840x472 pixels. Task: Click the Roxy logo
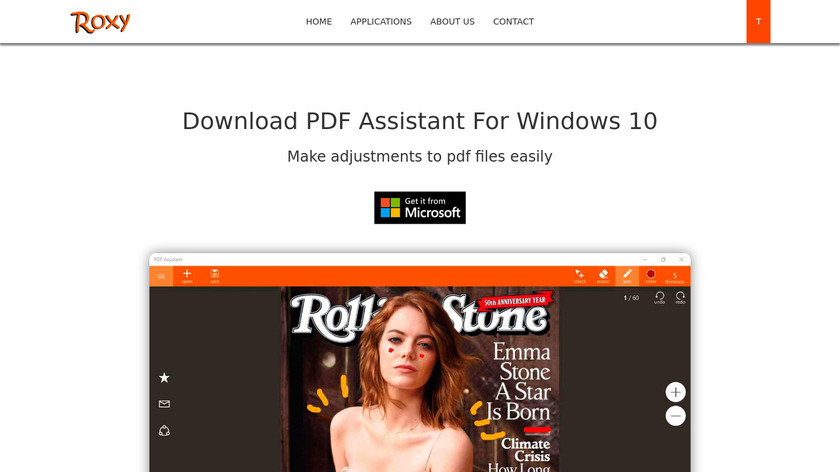pos(100,22)
